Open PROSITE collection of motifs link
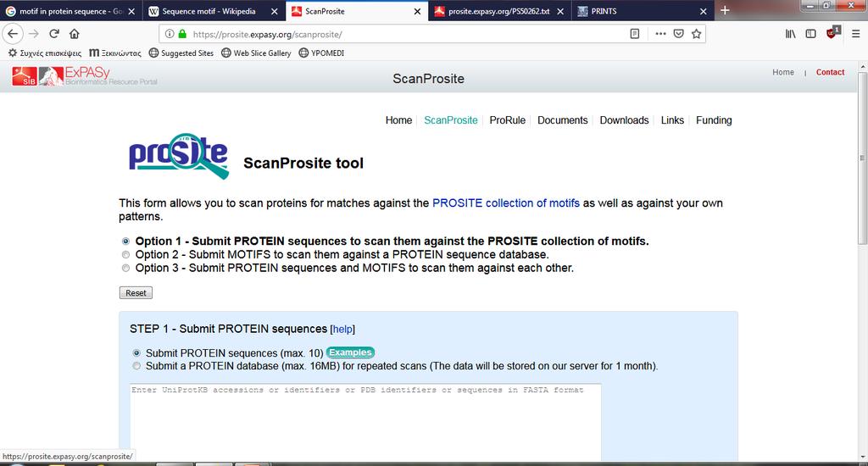The height and width of the screenshot is (466, 868). [x=506, y=203]
